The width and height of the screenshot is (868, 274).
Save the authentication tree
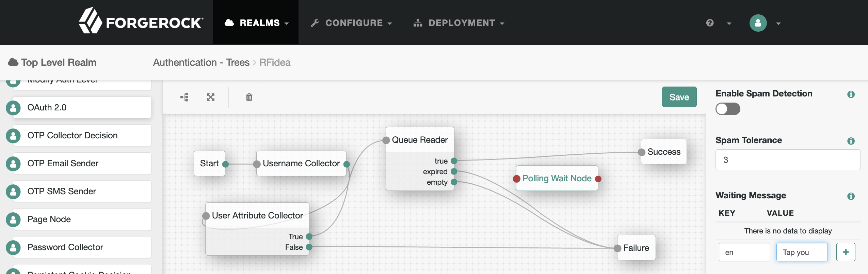679,97
